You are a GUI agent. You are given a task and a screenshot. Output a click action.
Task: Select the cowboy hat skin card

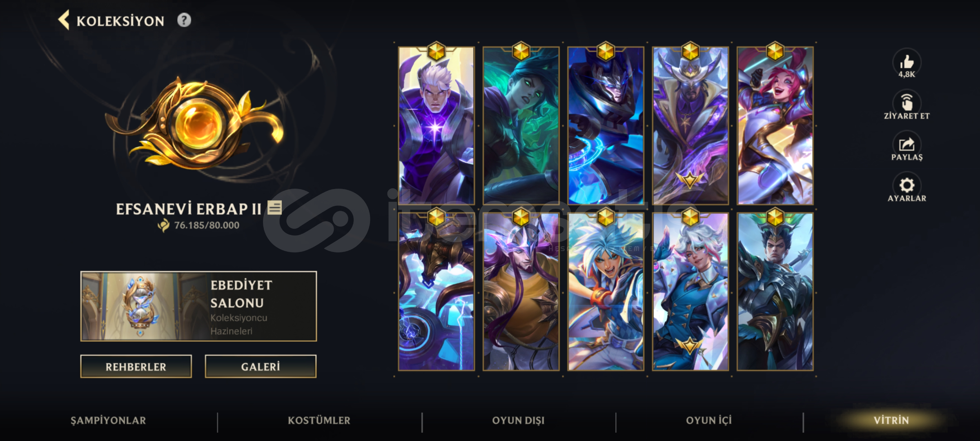point(690,126)
